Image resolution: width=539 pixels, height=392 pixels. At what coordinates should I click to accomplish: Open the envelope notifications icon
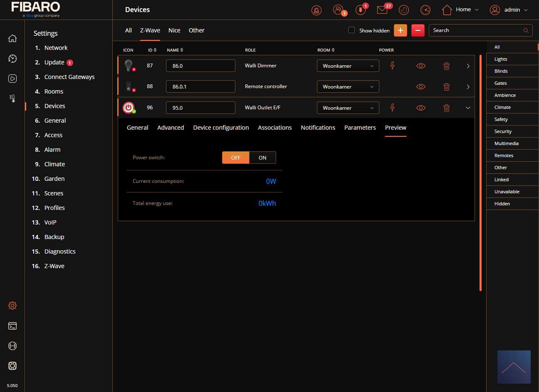[x=382, y=10]
